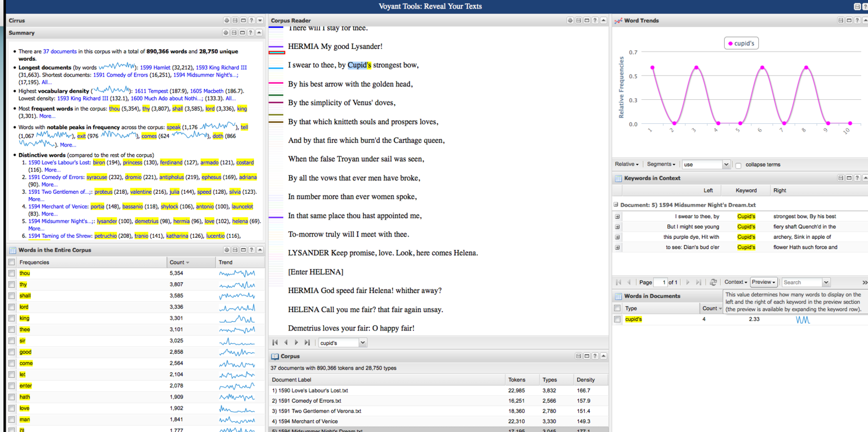
Task: Check the box next to 'shall'
Action: (11, 296)
